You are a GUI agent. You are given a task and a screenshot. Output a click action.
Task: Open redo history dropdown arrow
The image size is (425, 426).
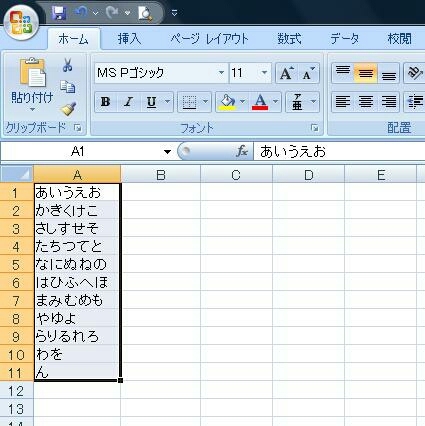coord(128,13)
